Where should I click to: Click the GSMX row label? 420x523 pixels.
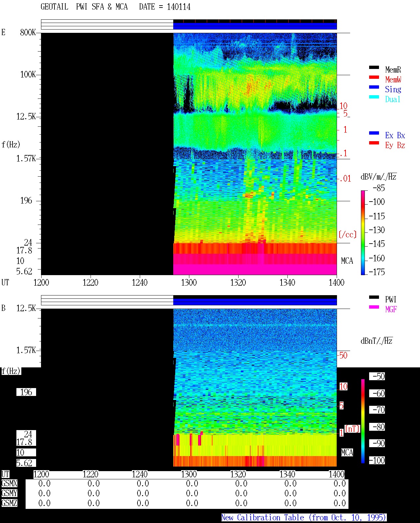point(9,483)
